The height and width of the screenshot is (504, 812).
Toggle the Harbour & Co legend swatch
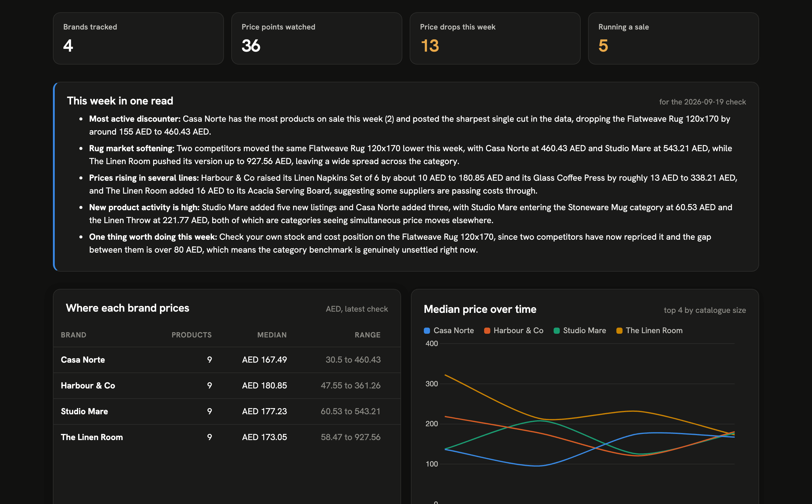pos(487,331)
